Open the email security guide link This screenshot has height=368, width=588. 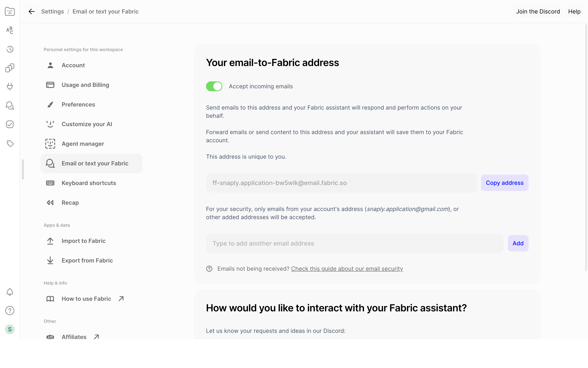pyautogui.click(x=347, y=269)
